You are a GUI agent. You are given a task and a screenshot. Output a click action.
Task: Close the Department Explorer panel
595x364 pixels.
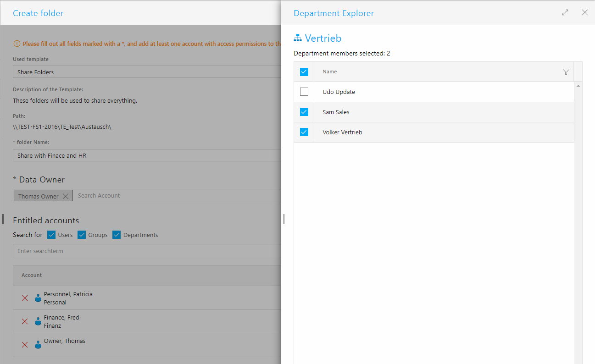click(x=585, y=13)
